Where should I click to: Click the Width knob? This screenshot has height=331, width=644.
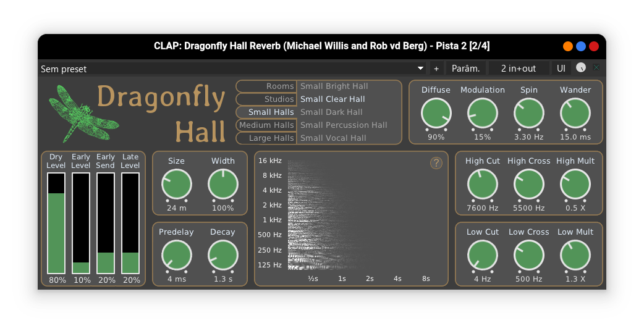click(x=222, y=184)
